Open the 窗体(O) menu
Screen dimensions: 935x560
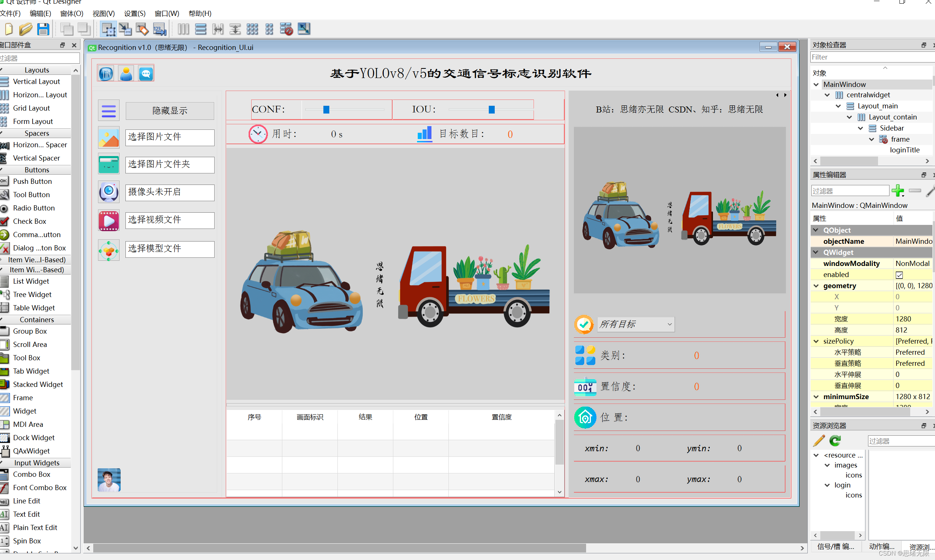pyautogui.click(x=71, y=14)
